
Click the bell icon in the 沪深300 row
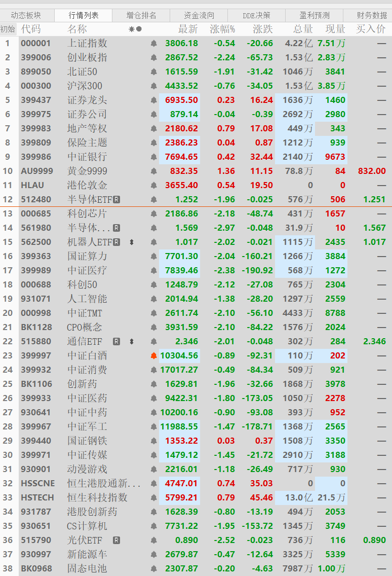[154, 86]
